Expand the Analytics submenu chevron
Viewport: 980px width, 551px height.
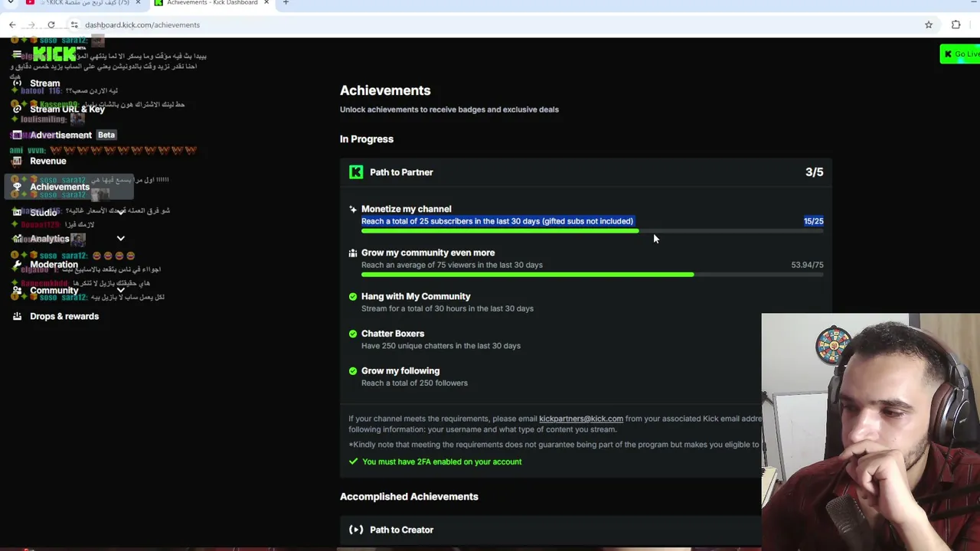click(120, 239)
